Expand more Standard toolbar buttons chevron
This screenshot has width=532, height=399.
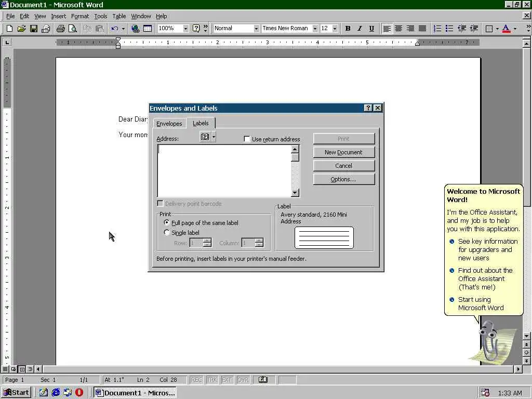[x=205, y=29]
